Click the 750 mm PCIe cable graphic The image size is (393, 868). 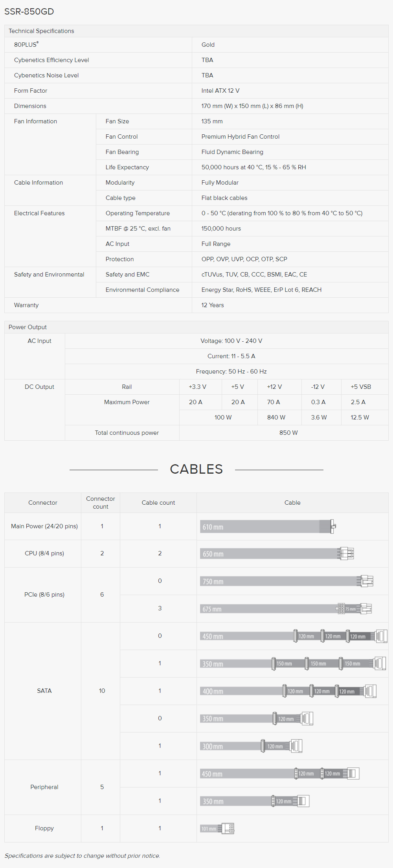click(x=287, y=581)
